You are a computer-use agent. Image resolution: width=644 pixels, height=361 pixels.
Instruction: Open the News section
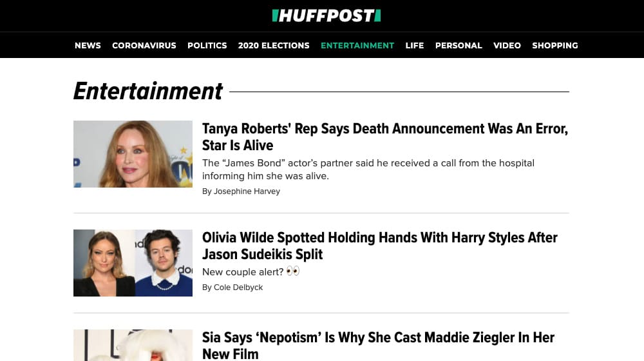tap(88, 46)
